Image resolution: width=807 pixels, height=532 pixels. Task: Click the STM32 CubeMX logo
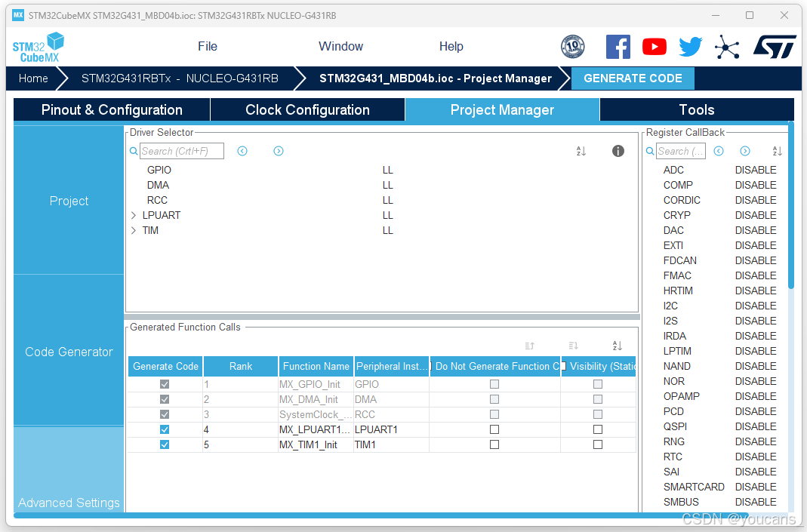click(39, 48)
